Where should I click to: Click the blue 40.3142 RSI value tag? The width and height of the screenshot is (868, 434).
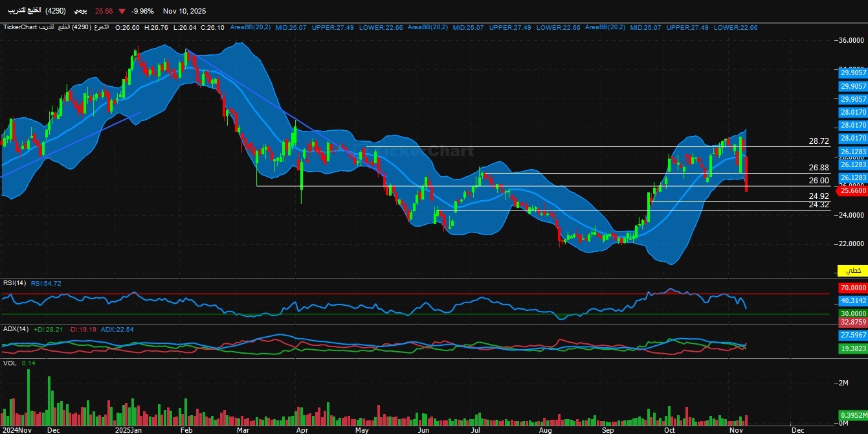tap(852, 301)
